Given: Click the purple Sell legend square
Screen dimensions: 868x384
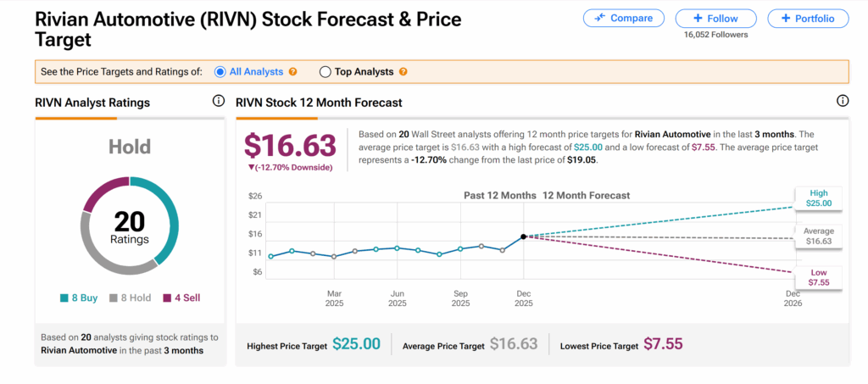Looking at the screenshot, I should (x=166, y=298).
